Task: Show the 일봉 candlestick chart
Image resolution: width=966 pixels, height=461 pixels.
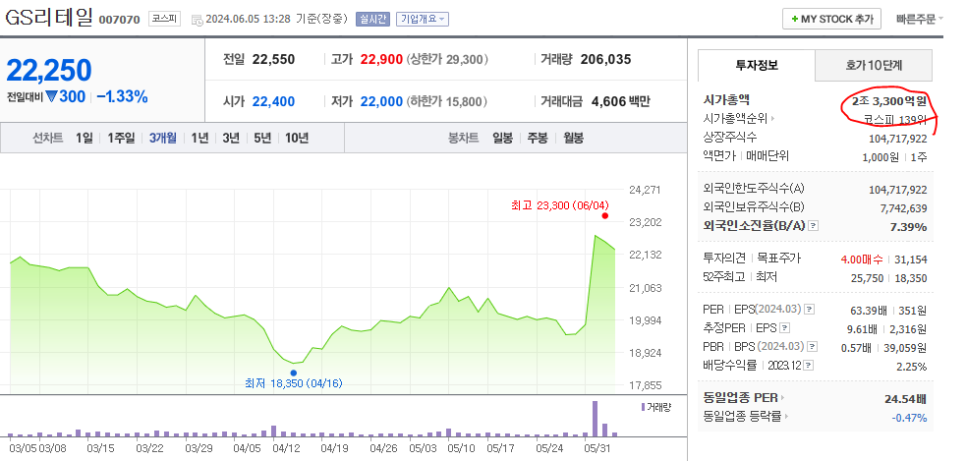Action: [x=503, y=138]
